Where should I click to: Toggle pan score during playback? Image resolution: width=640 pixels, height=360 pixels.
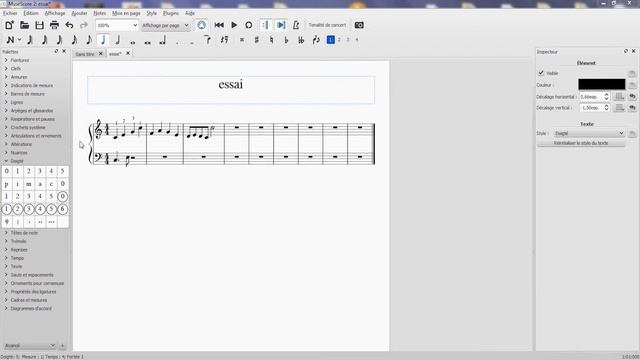click(281, 25)
